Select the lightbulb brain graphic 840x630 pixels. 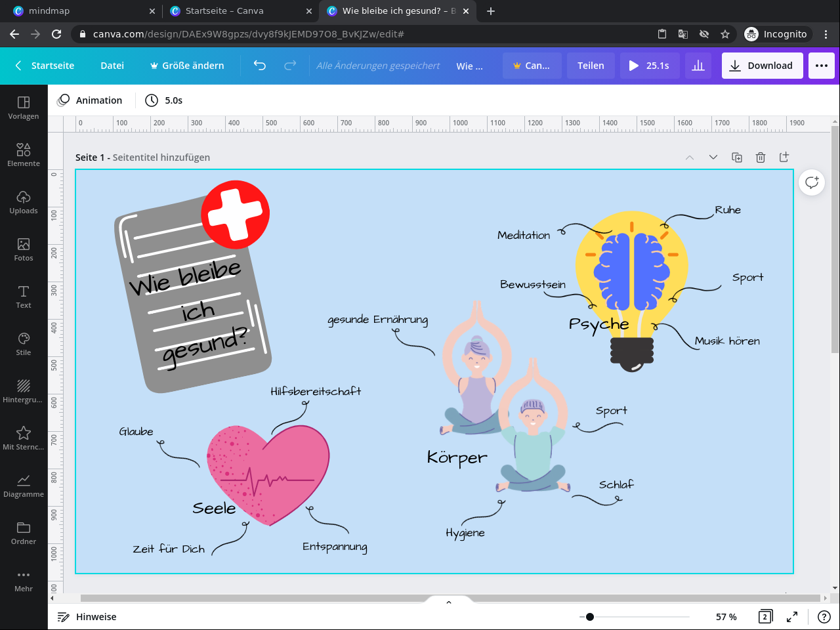[x=632, y=291]
